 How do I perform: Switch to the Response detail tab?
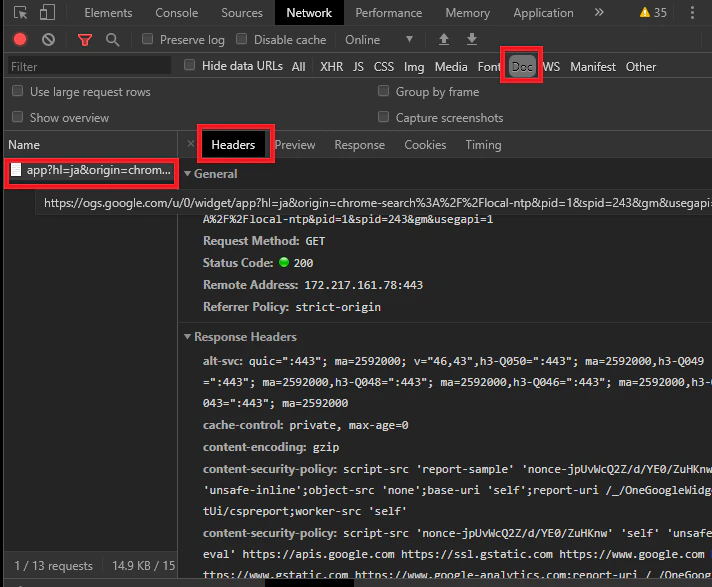click(x=360, y=145)
